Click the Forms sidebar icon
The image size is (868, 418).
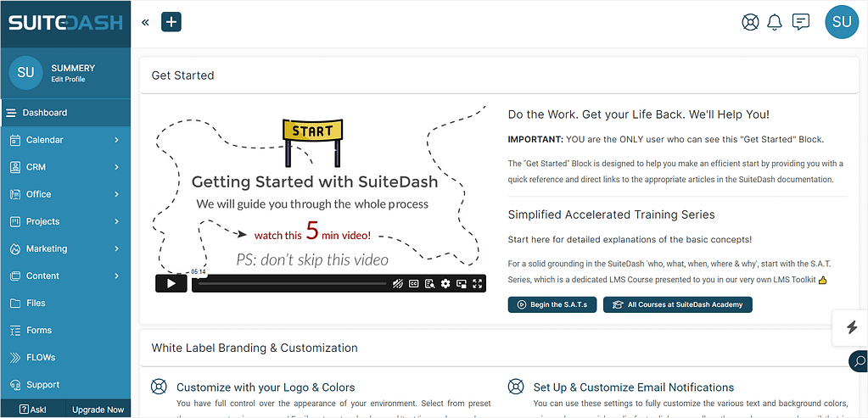[x=15, y=330]
